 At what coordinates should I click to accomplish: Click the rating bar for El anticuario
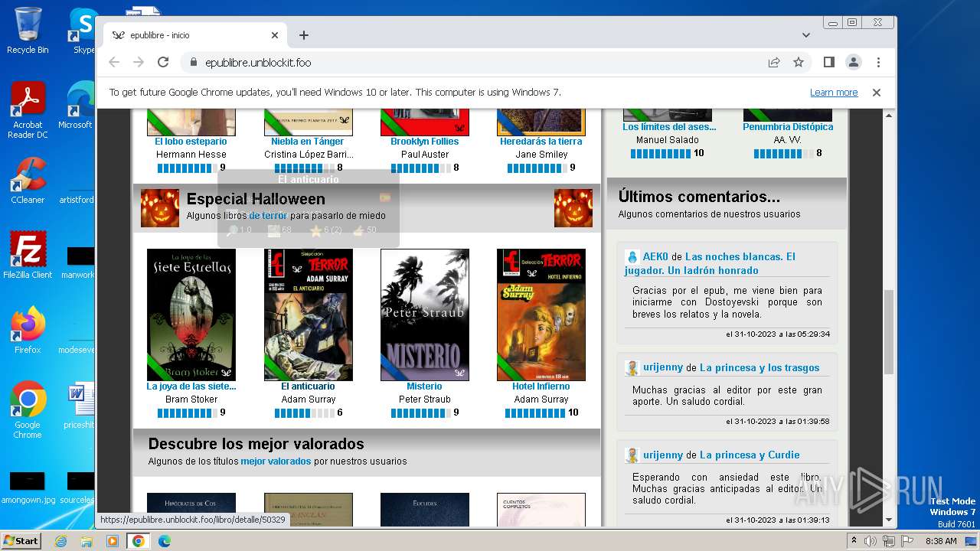[x=304, y=412]
